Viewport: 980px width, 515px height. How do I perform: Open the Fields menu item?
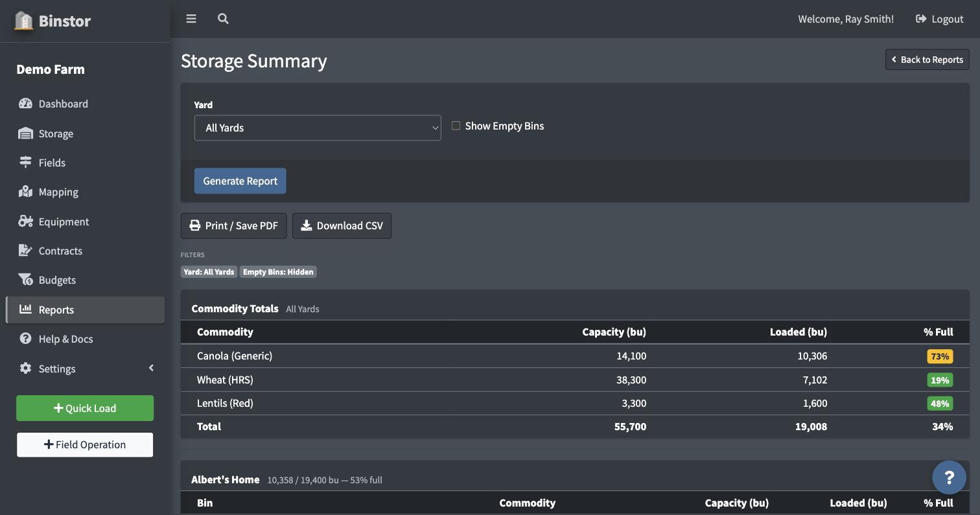point(85,163)
